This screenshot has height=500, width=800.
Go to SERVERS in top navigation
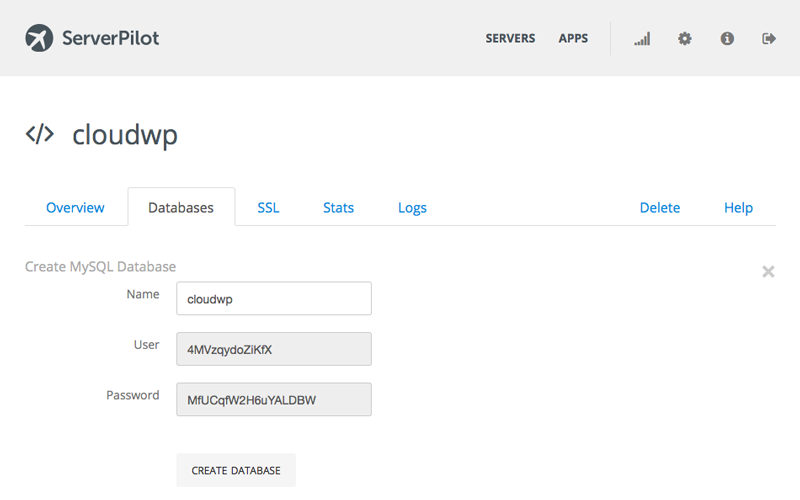pos(510,39)
